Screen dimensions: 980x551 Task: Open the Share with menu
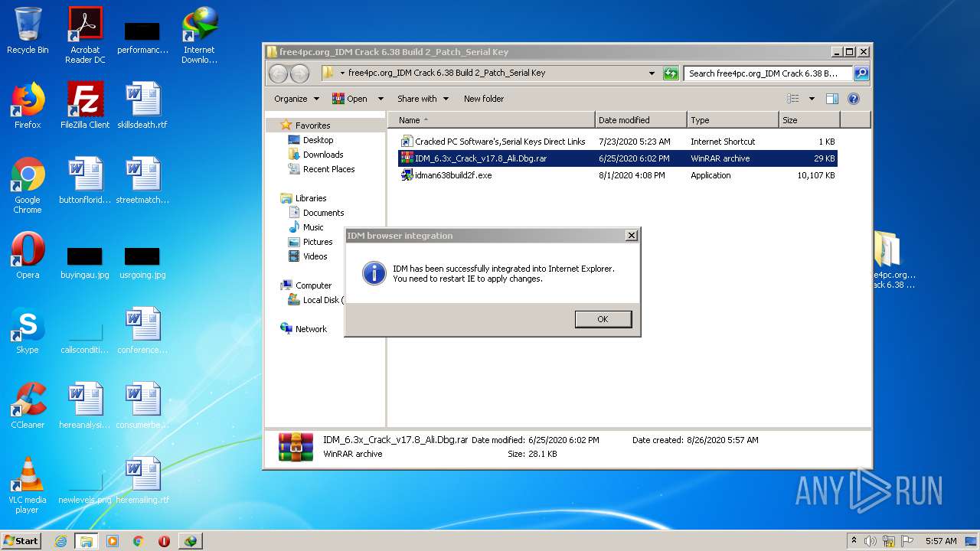coord(423,99)
